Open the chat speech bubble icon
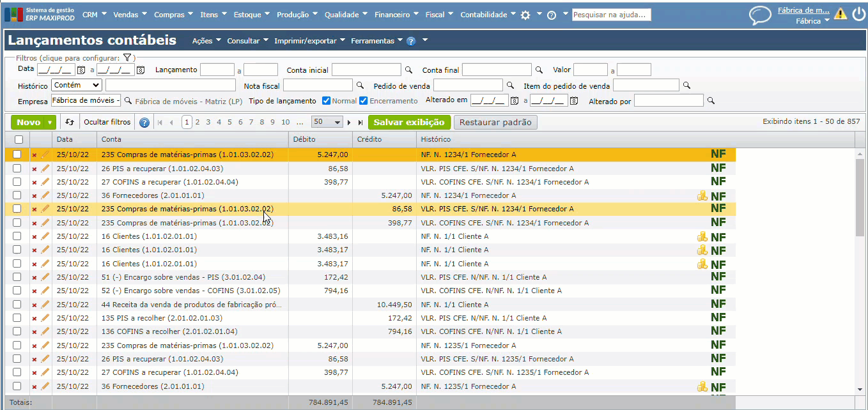This screenshot has width=868, height=410. [x=760, y=15]
